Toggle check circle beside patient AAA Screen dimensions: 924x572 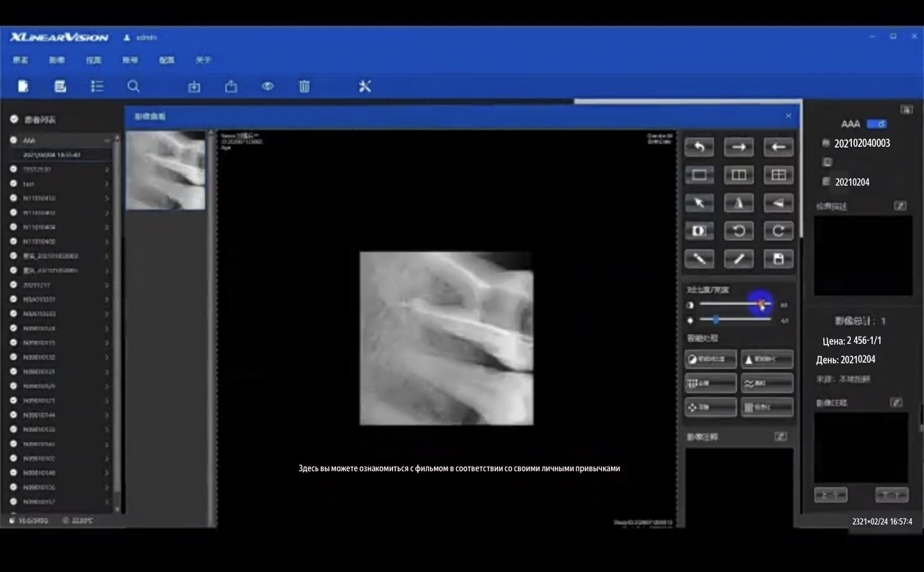click(14, 140)
